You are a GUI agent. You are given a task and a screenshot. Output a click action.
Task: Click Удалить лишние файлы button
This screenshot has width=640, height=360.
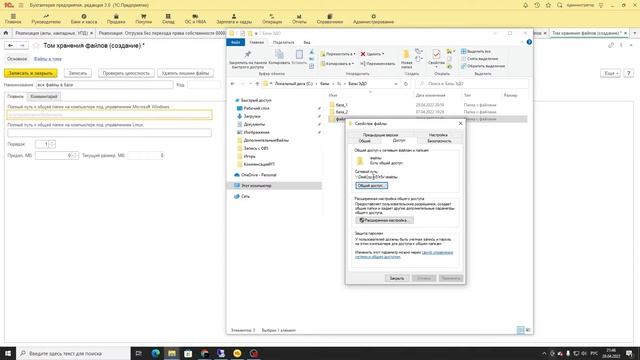(185, 73)
